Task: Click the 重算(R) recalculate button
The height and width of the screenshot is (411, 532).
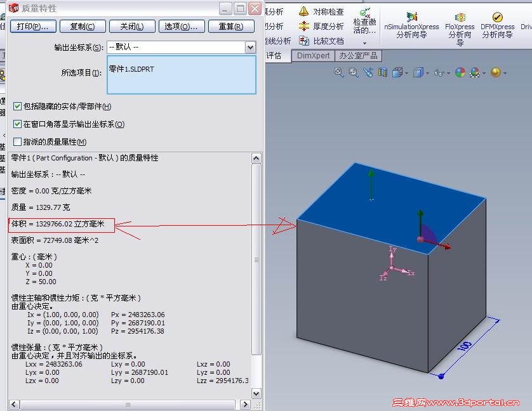Action: pos(231,27)
